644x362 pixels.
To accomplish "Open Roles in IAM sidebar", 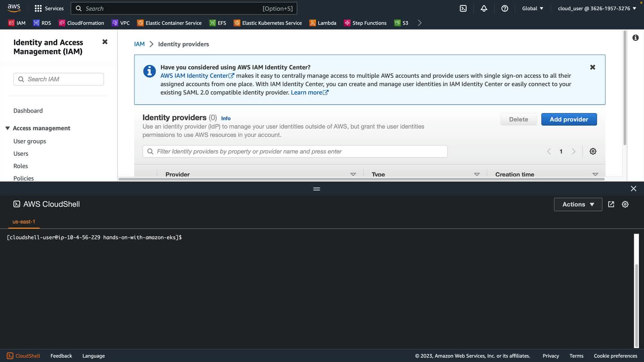I will click(20, 166).
